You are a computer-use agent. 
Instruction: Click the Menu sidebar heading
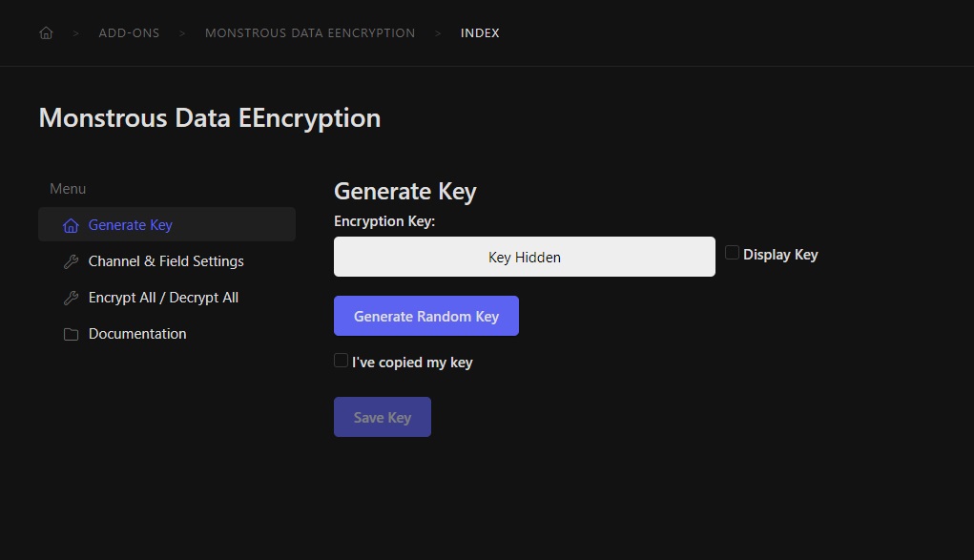pyautogui.click(x=67, y=188)
